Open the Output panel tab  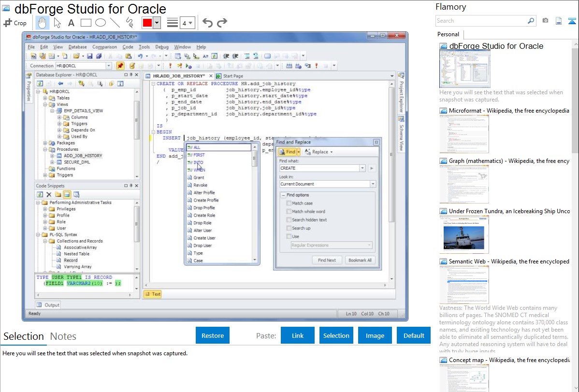pos(48,305)
